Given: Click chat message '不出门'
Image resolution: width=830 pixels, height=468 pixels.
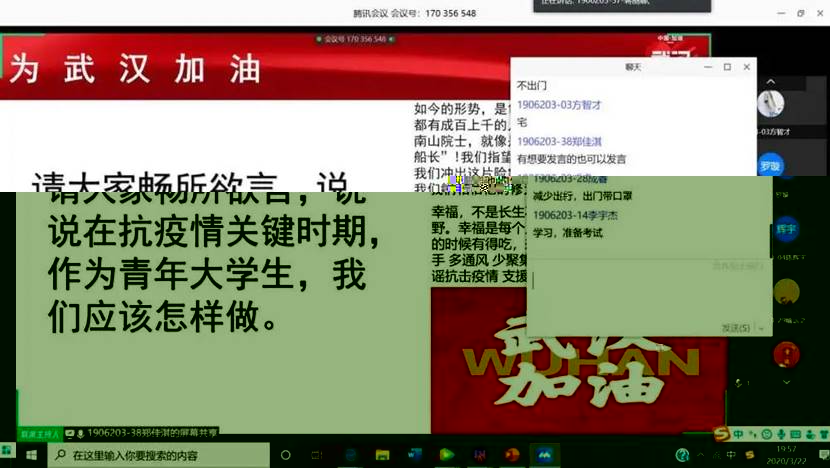Looking at the screenshot, I should click(x=531, y=85).
